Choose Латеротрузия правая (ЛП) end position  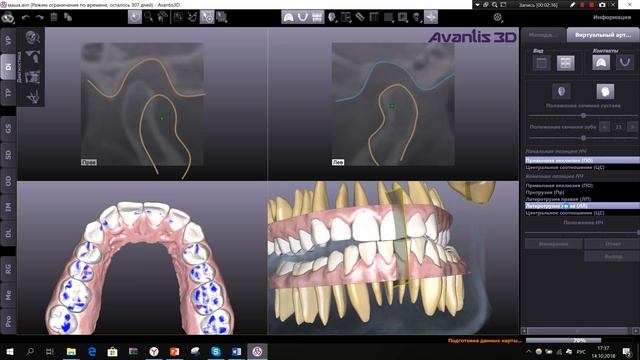tap(582, 199)
